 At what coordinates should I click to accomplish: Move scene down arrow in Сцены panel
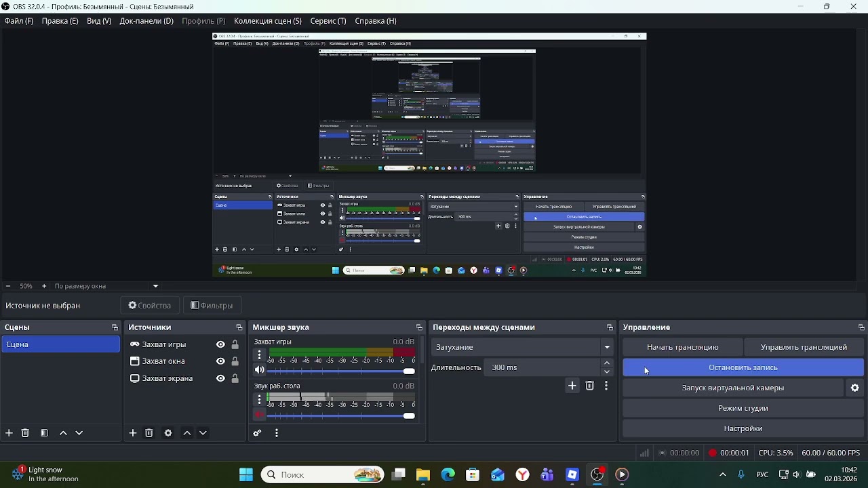tap(79, 433)
